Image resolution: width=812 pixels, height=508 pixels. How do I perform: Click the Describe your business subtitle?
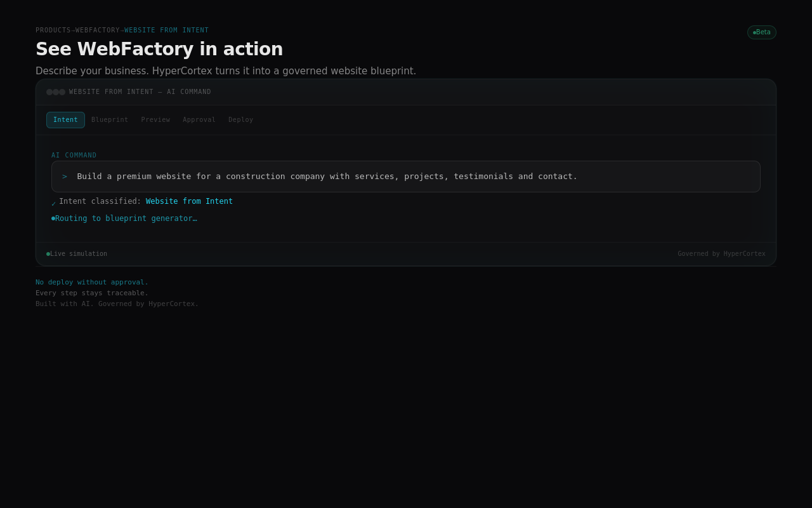point(226,71)
